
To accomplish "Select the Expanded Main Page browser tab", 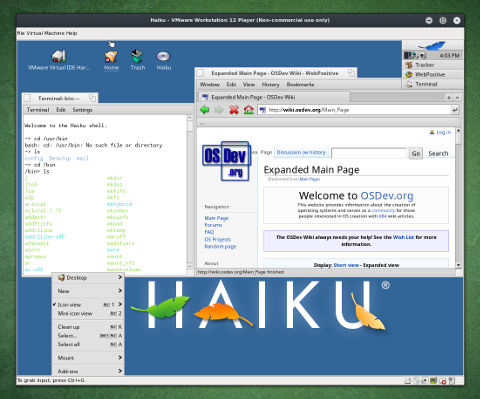I will pos(275,97).
